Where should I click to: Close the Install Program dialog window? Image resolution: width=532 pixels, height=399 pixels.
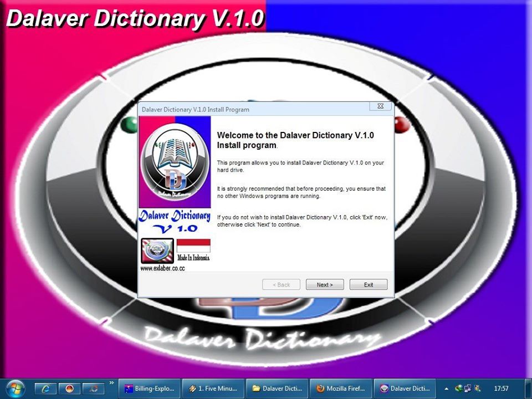381,106
